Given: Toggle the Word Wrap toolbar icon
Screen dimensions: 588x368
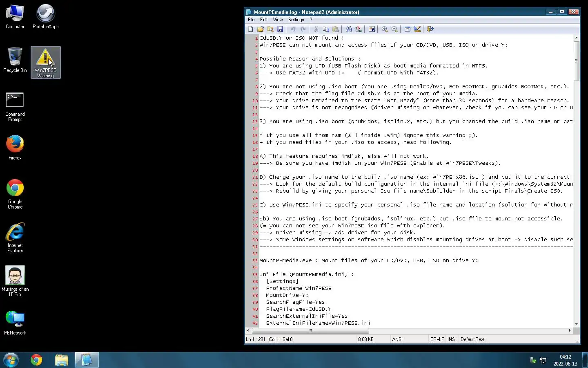Looking at the screenshot, I should point(372,29).
